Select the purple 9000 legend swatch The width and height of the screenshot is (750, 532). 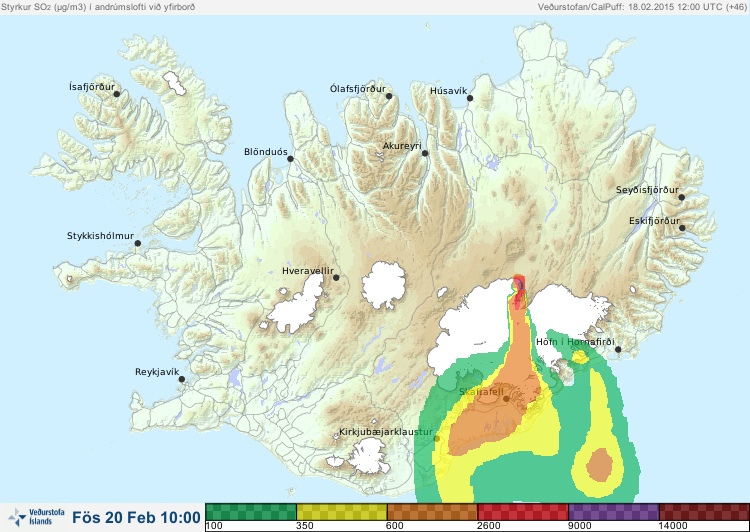point(614,512)
